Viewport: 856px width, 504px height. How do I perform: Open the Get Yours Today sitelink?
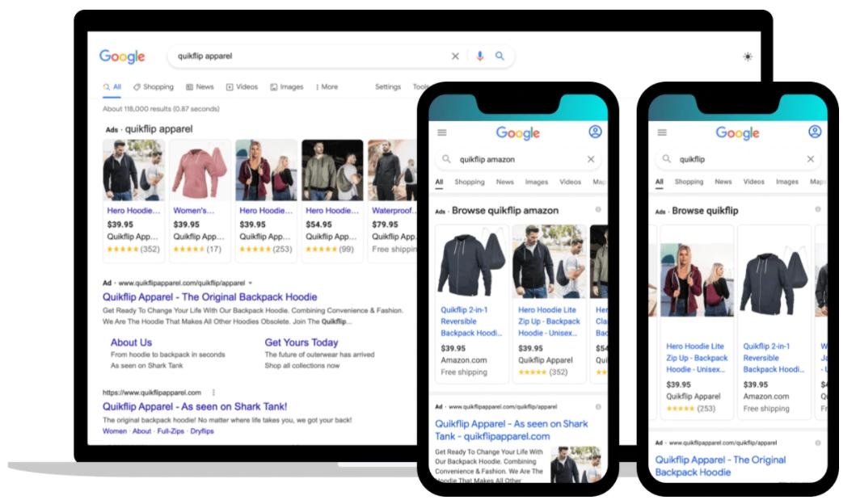[x=301, y=342]
